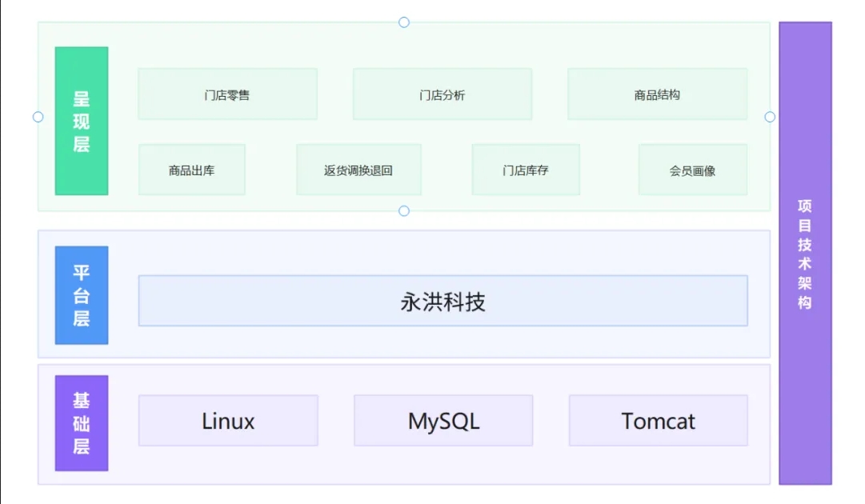Click the Linux box
This screenshot has width=865, height=504.
pos(228,420)
